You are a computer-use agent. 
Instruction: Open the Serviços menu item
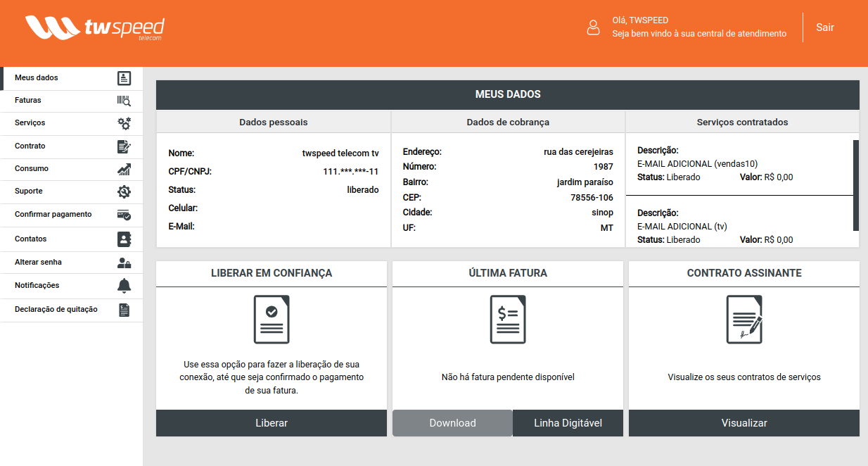coord(72,123)
